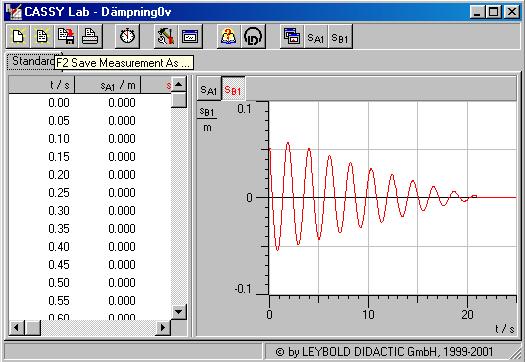Screen dimensions: 525x362
Task: Click the Print printer icon
Action: tap(90, 36)
